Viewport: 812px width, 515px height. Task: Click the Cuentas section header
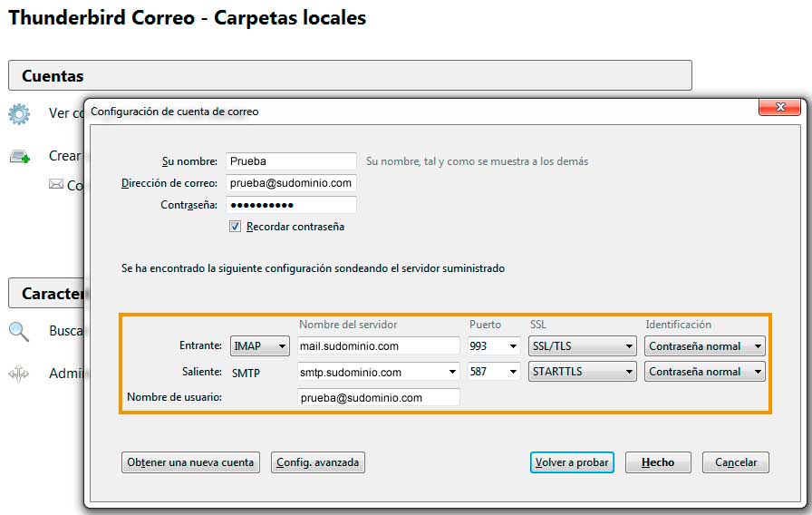pos(350,75)
